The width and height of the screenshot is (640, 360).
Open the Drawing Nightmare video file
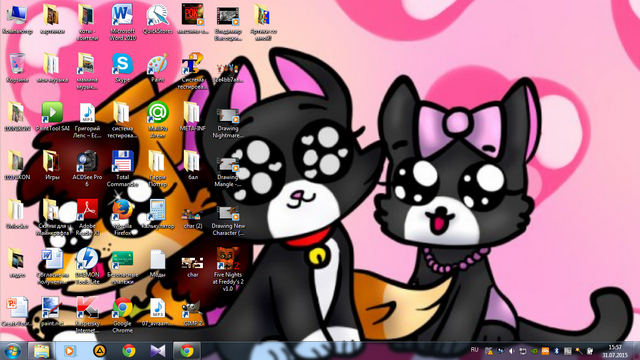click(x=228, y=122)
